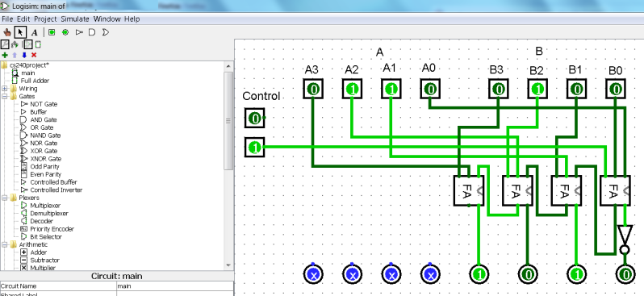Open the Window menu
This screenshot has width=644, height=296.
pyautogui.click(x=107, y=19)
